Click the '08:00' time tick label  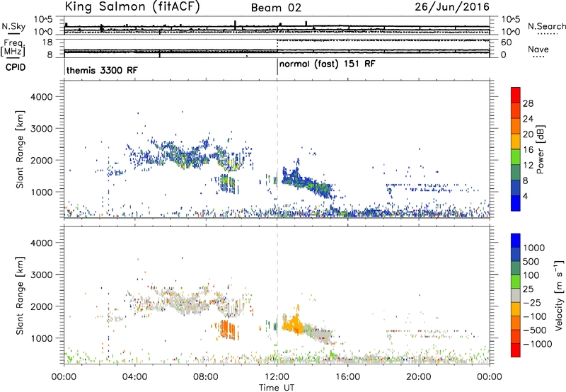tap(206, 377)
